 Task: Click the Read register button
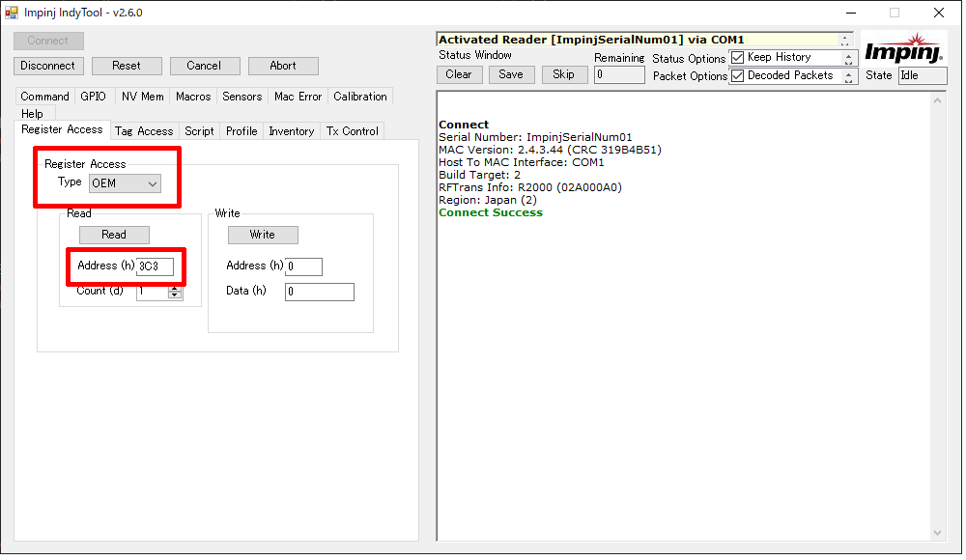[x=114, y=235]
